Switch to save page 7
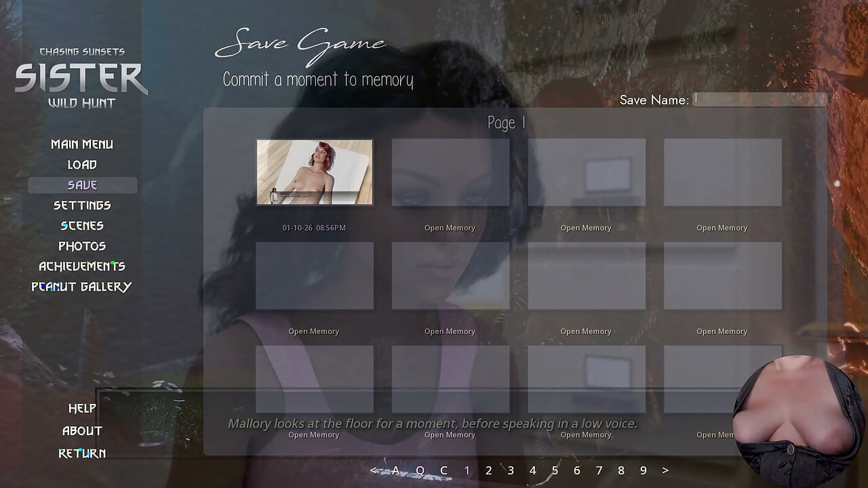 click(599, 470)
